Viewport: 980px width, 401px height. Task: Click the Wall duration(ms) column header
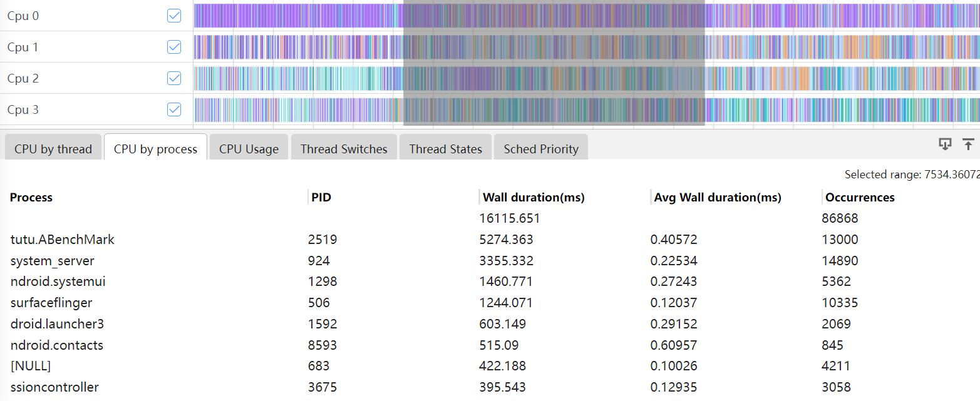534,198
